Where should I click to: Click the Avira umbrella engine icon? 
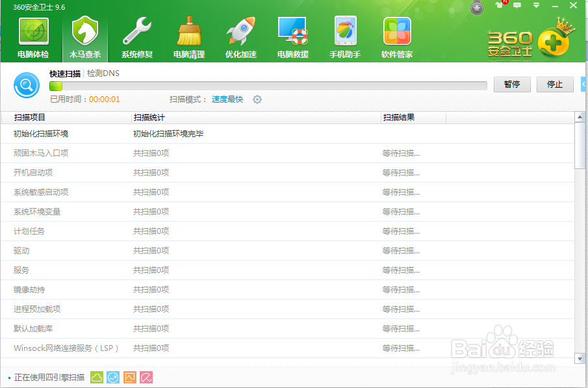click(x=146, y=377)
